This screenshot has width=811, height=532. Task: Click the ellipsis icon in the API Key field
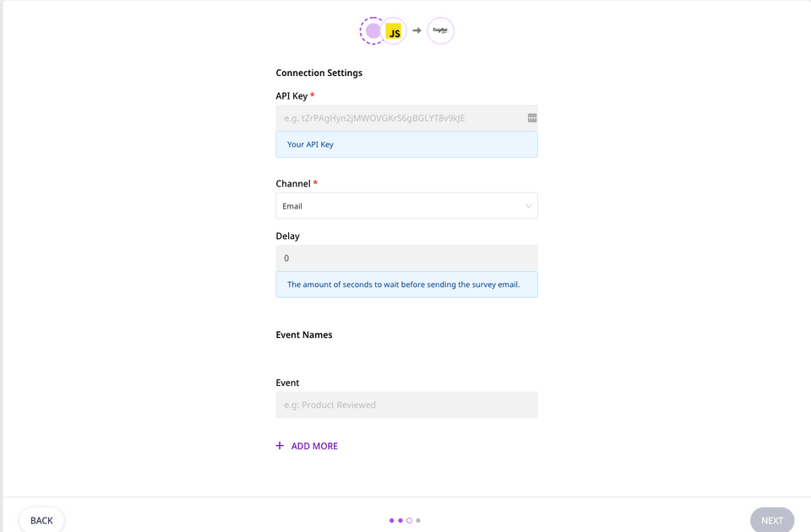pyautogui.click(x=532, y=118)
